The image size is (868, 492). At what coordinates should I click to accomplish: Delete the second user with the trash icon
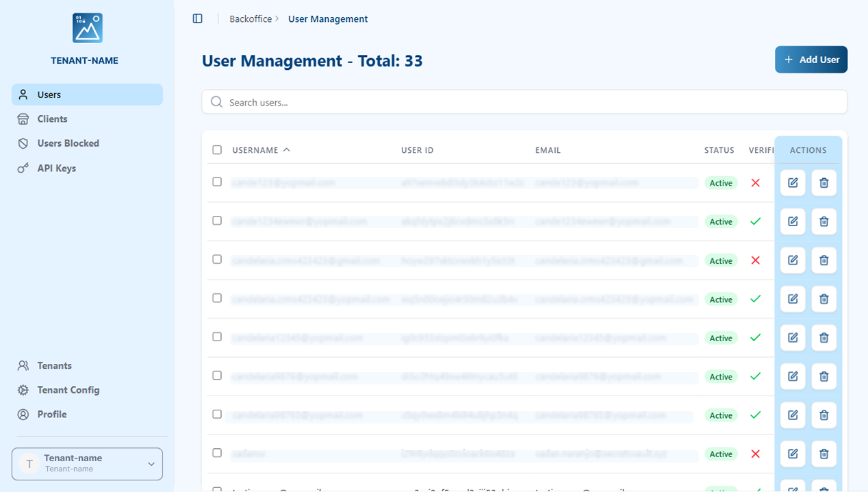coord(824,221)
